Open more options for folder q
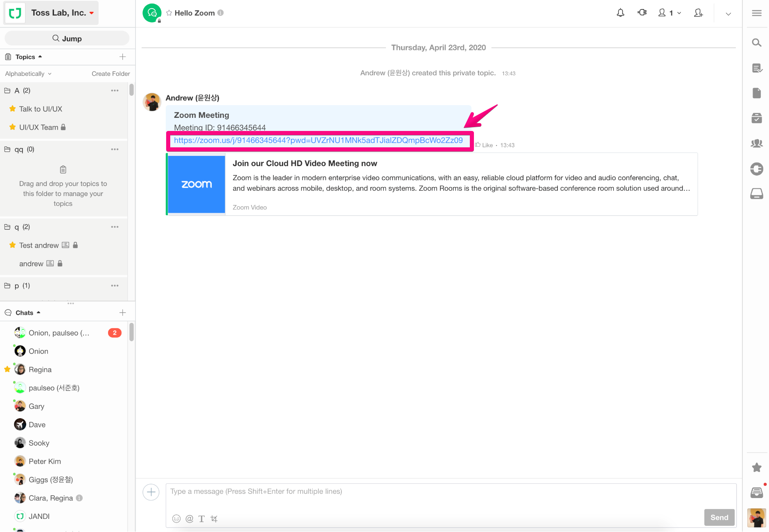This screenshot has width=769, height=532. click(115, 227)
